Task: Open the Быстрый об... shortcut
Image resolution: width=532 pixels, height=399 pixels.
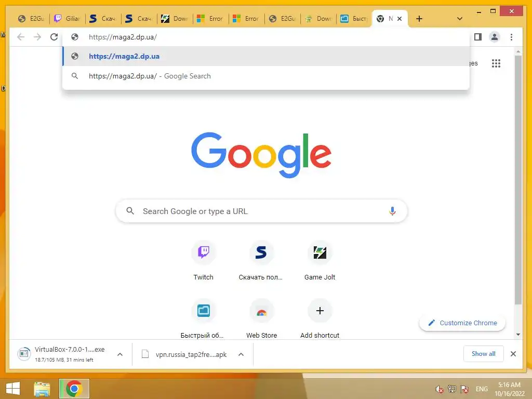Action: pos(203,319)
